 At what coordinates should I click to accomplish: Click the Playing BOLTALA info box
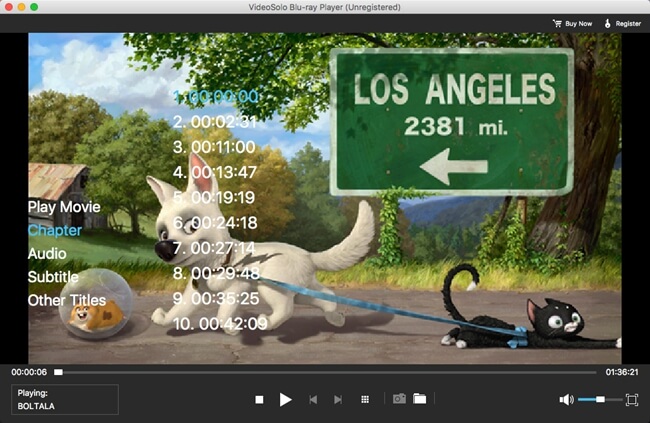click(65, 399)
